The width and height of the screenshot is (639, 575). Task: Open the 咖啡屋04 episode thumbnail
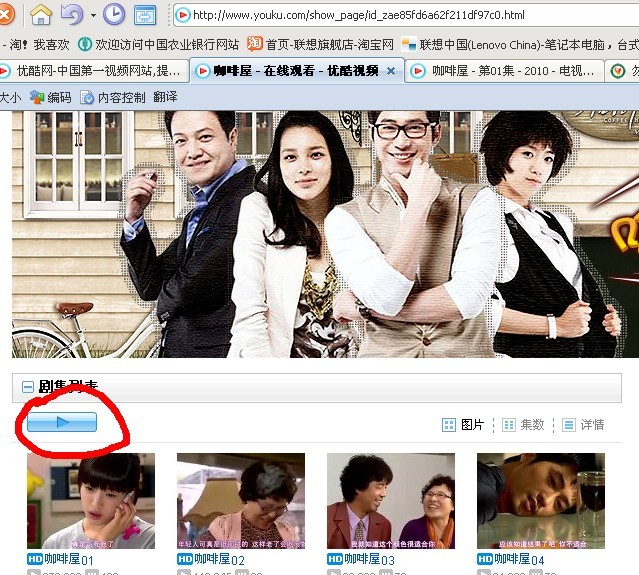(541, 501)
